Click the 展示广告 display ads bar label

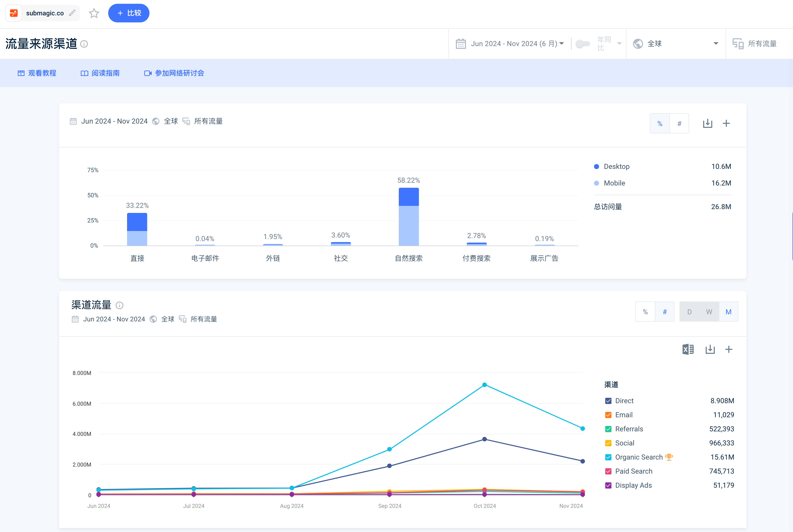544,258
